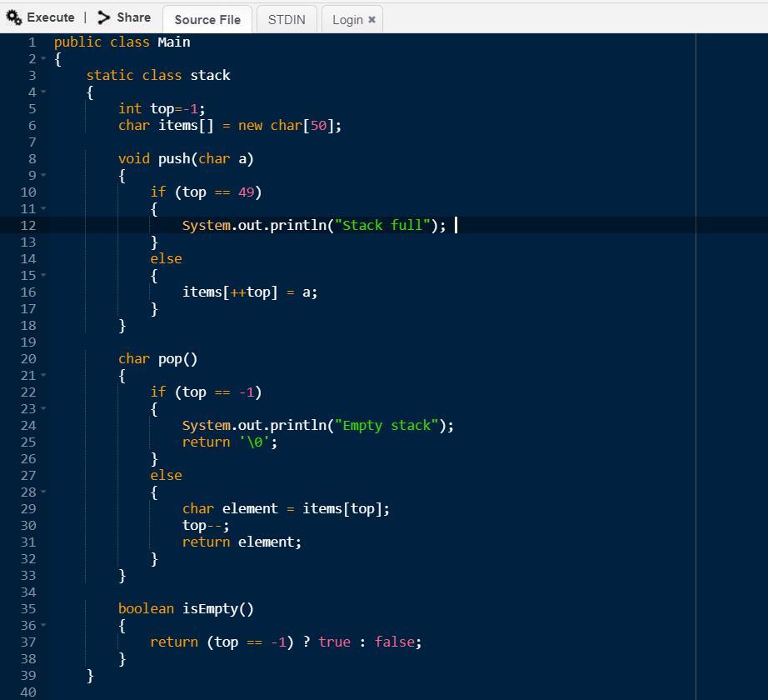This screenshot has height=700, width=768.
Task: Click the "else" keyword on line 27
Action: (x=166, y=475)
